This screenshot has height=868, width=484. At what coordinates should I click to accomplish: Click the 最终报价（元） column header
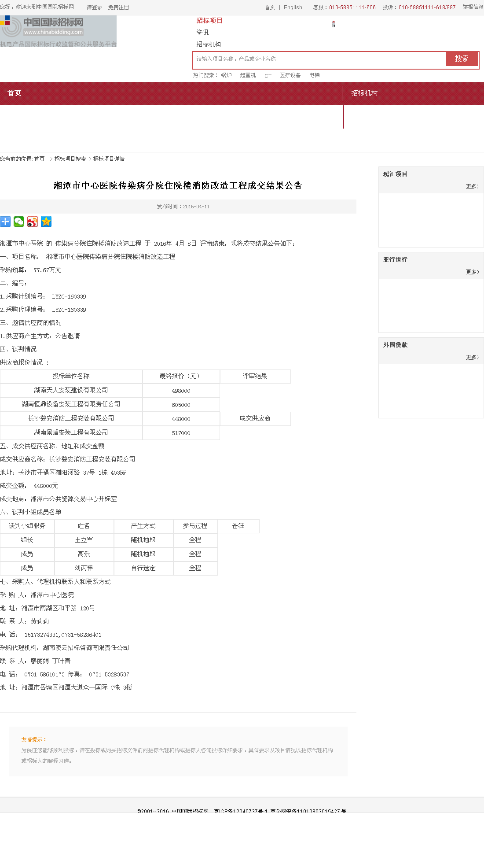coord(181,376)
